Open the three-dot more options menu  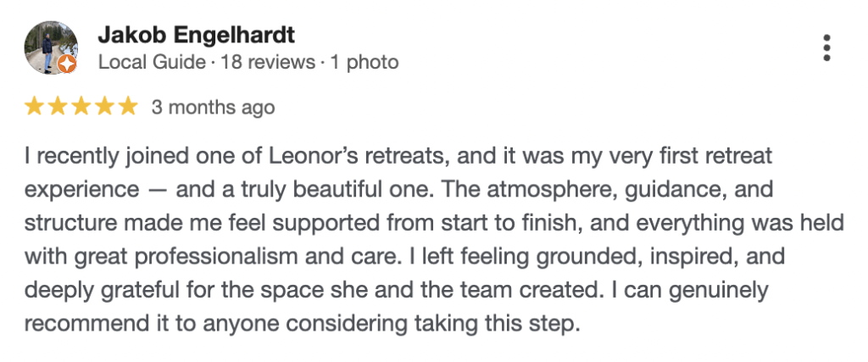pyautogui.click(x=827, y=48)
